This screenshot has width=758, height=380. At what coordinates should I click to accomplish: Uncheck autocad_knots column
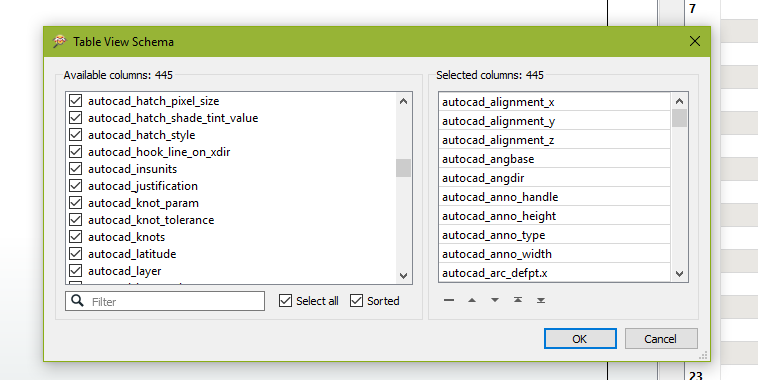[75, 236]
